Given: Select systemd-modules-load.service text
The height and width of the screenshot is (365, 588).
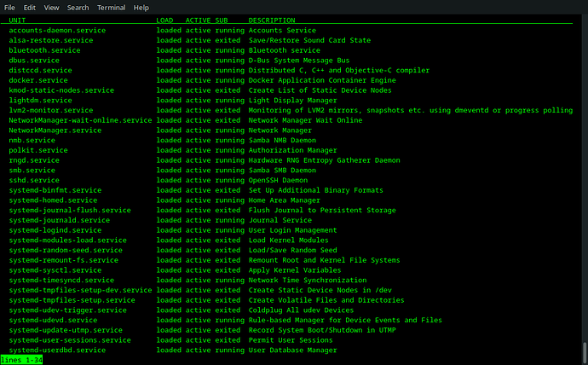Looking at the screenshot, I should click(67, 240).
